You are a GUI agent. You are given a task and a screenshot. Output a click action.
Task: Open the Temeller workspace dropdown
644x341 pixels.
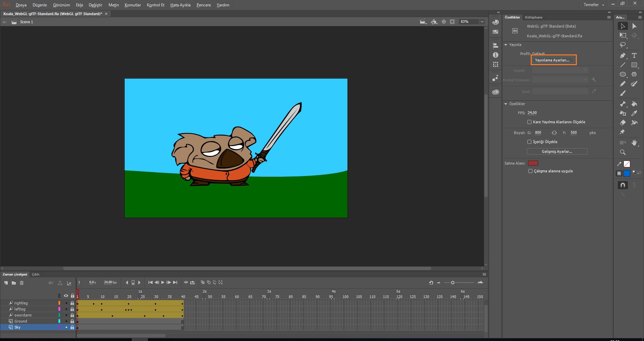point(594,5)
